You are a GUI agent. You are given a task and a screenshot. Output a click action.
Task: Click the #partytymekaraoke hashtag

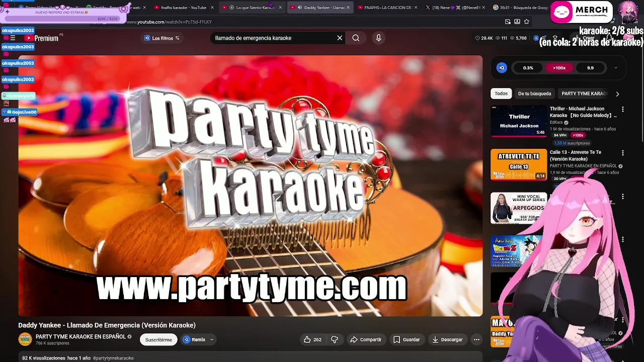click(x=113, y=358)
